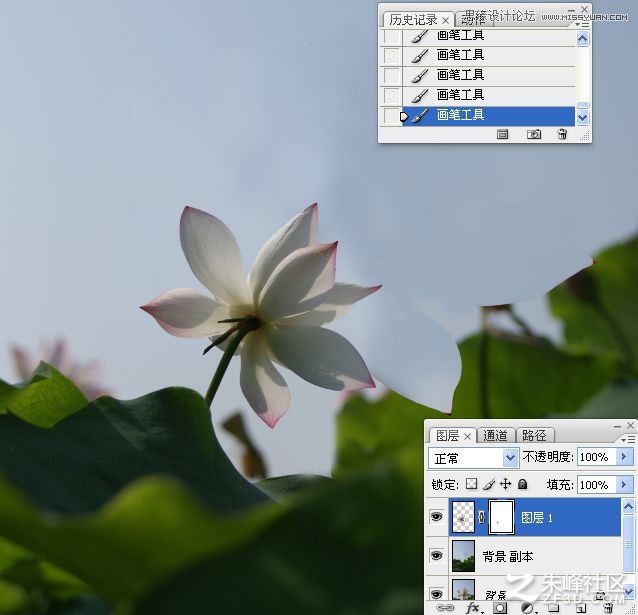
Task: Create a new layer group
Action: (553, 608)
